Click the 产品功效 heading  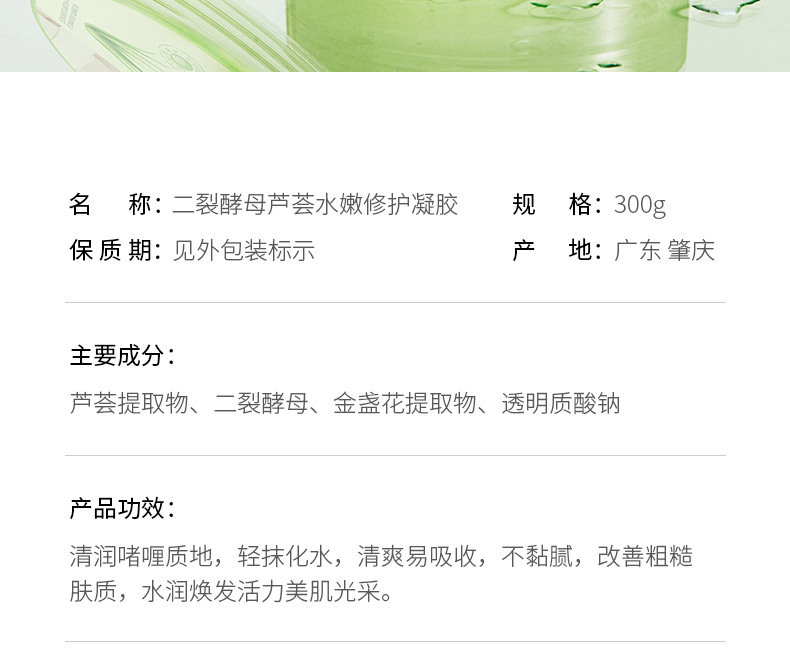[122, 509]
